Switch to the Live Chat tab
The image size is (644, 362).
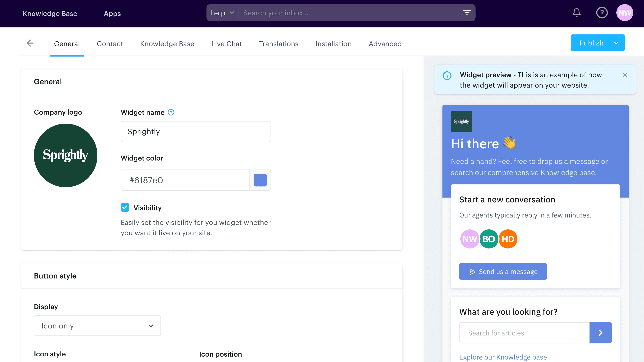(x=226, y=43)
